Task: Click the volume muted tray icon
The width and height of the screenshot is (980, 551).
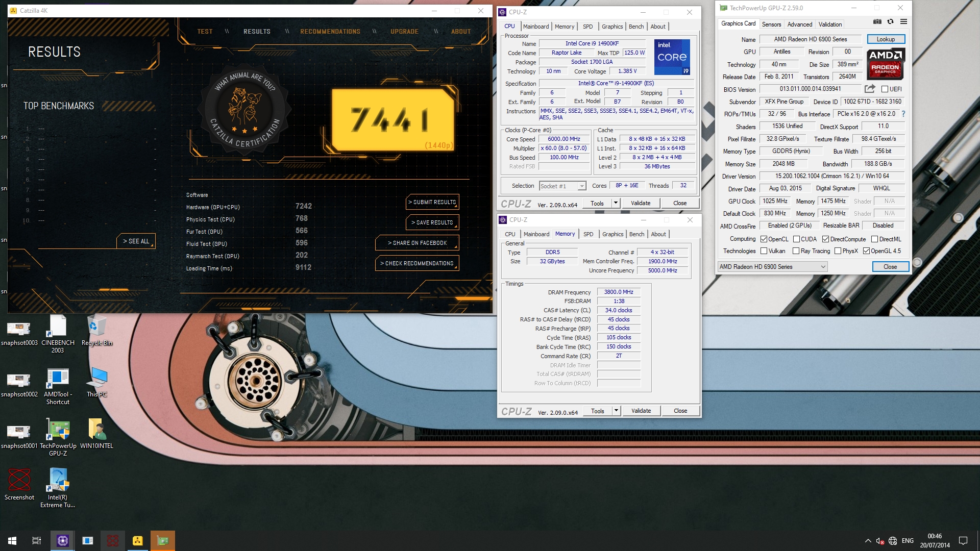Action: click(x=880, y=541)
